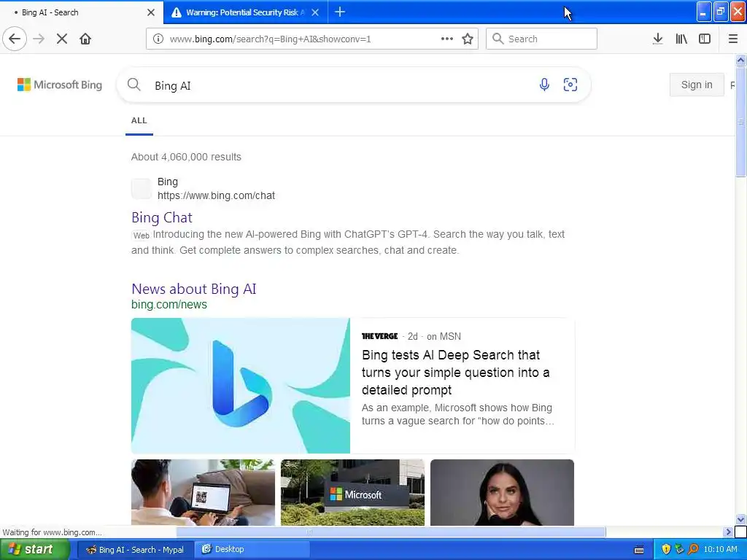Open News about Bing AI link
Viewport: 747px width, 560px height.
[x=194, y=289]
